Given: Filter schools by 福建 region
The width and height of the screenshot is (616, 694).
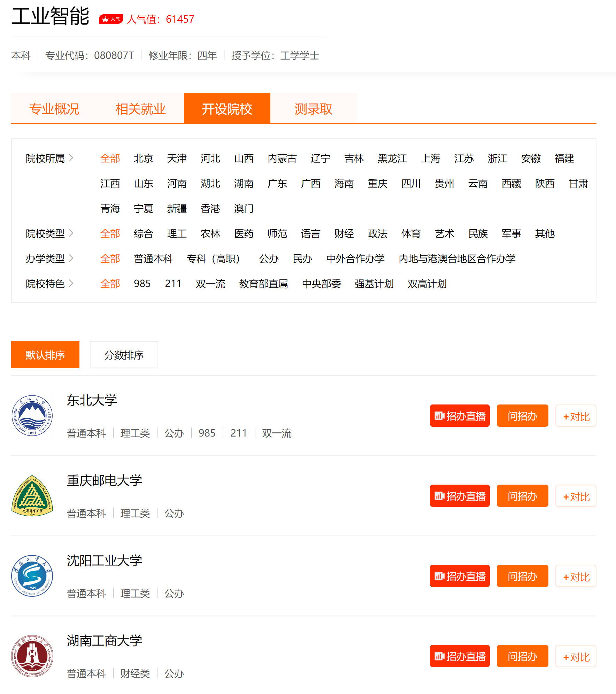Looking at the screenshot, I should [x=564, y=158].
